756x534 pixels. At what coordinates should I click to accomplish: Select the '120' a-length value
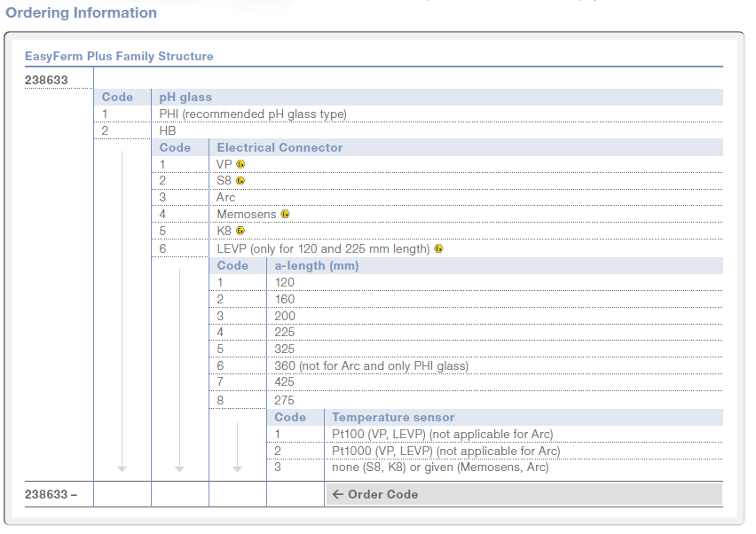[285, 282]
